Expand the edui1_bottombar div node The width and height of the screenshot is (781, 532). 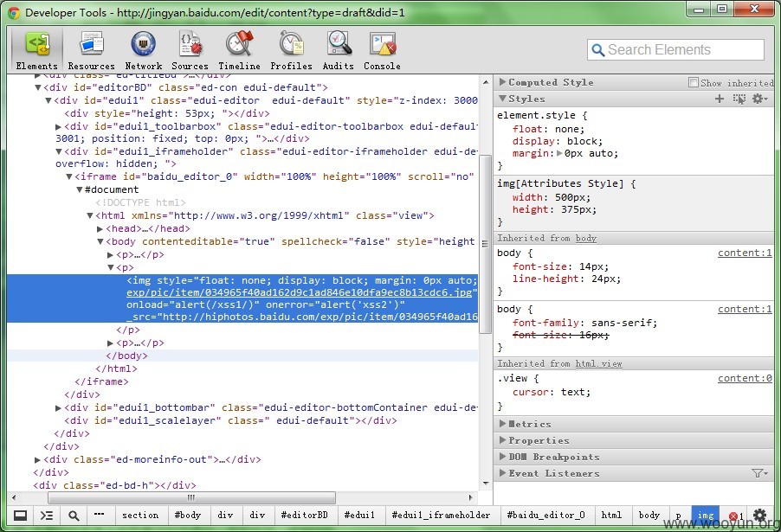click(x=58, y=408)
